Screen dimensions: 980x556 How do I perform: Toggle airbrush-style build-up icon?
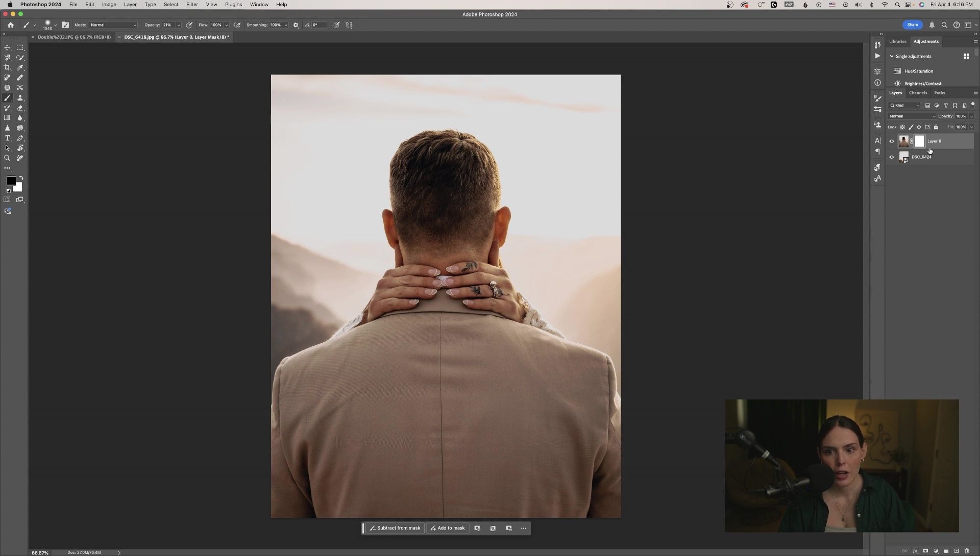[x=237, y=25]
